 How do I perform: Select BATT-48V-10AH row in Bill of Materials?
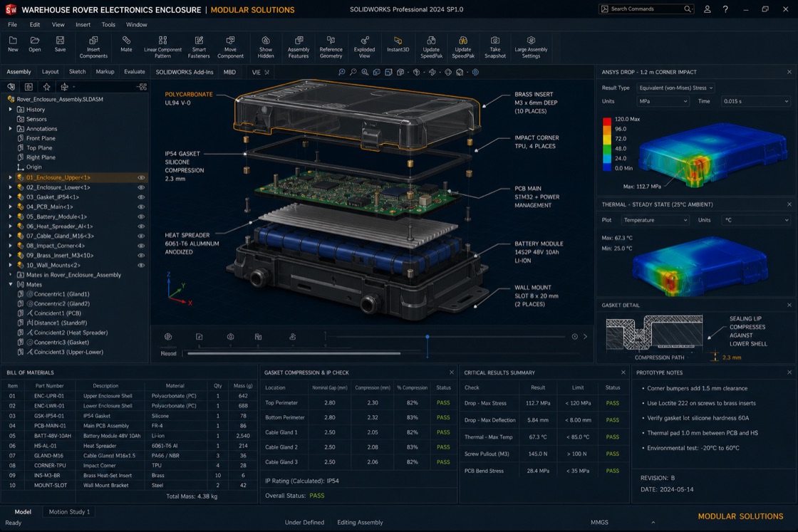coord(129,436)
